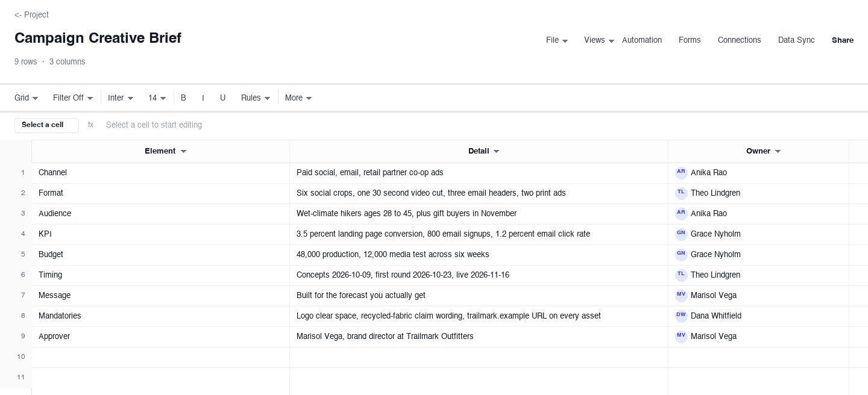This screenshot has height=395, width=868.
Task: Open the Owner column header dropdown arrow
Action: 778,152
